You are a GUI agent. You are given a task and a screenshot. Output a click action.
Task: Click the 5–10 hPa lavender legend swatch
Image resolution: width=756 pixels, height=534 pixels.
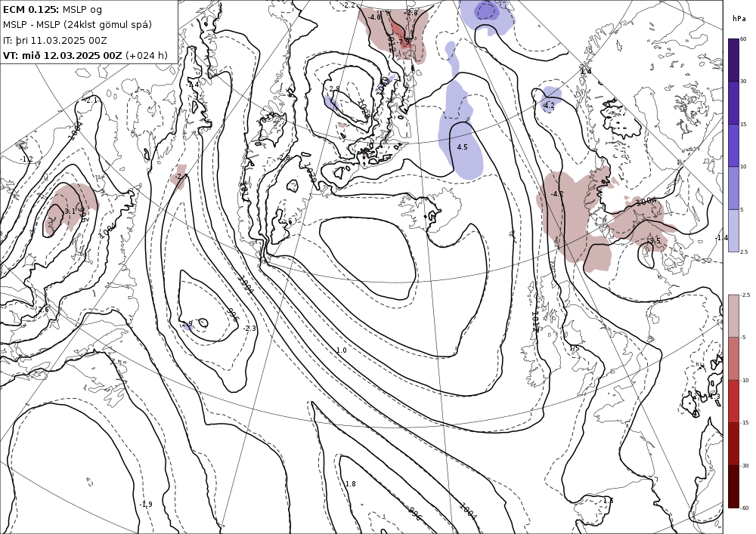733,188
